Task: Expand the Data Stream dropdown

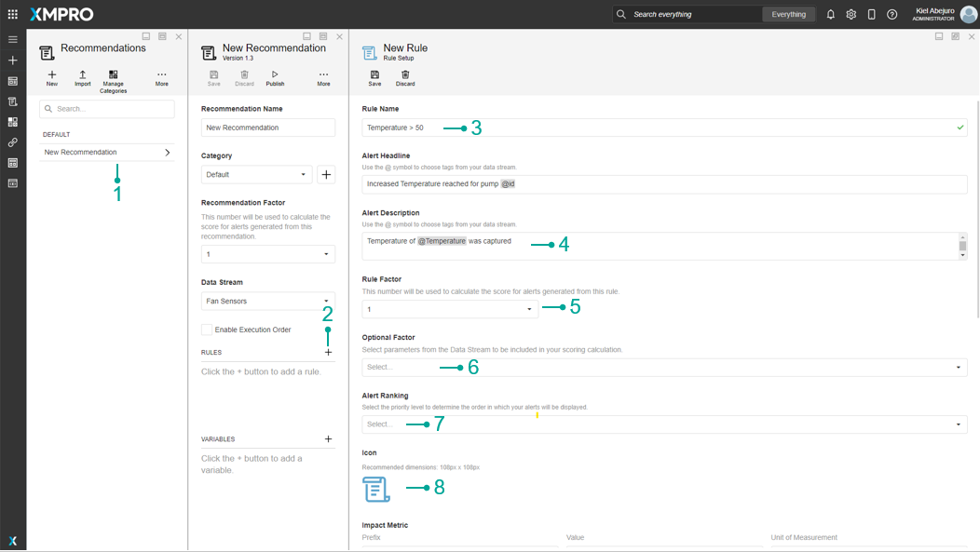Action: [x=267, y=301]
